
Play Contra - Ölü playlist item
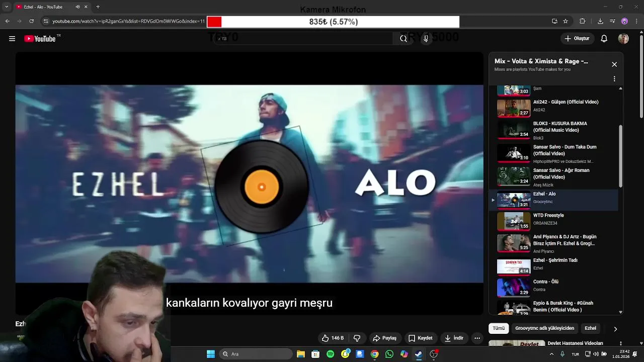click(x=553, y=288)
